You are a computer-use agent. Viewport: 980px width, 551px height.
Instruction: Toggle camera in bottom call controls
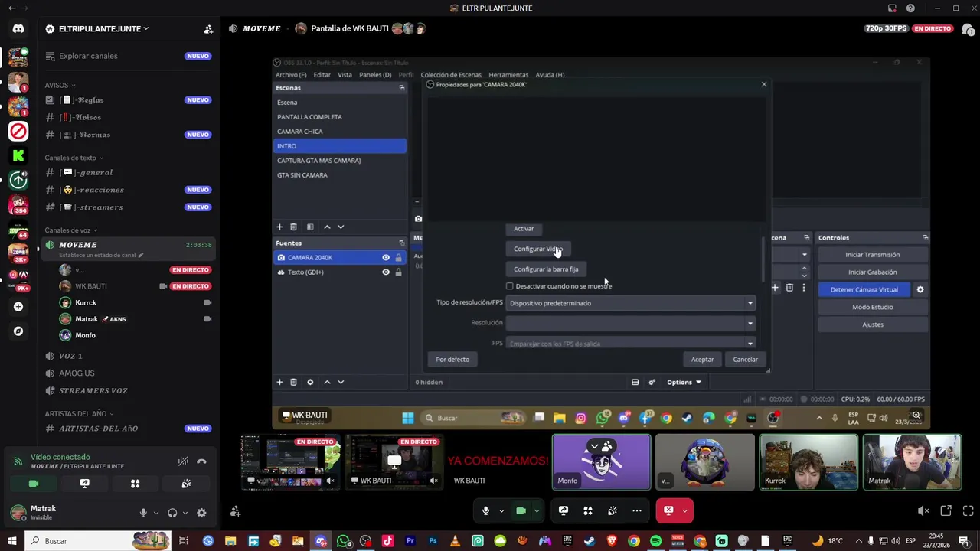click(521, 510)
